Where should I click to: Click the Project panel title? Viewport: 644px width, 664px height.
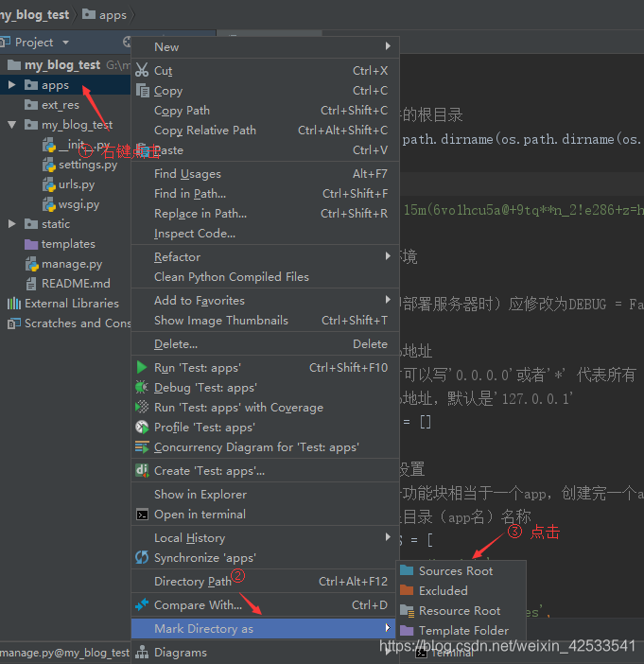point(34,43)
